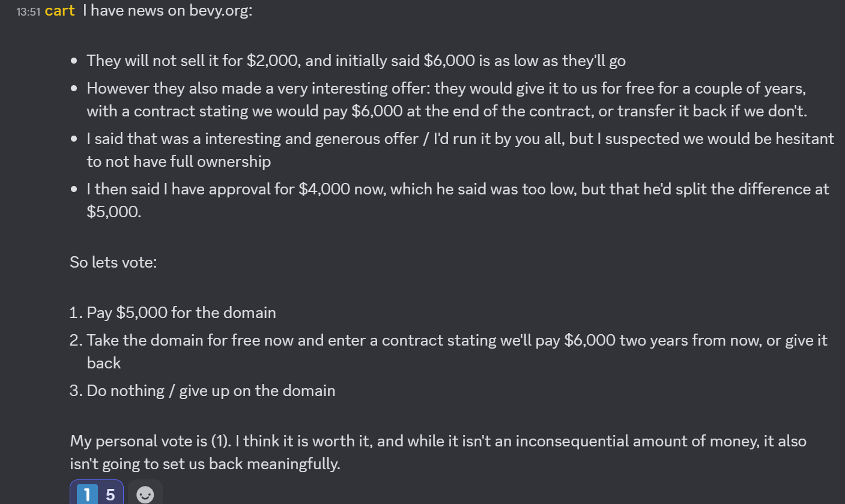Click the grey smiley face next to reactions
The image size is (845, 504).
(145, 493)
